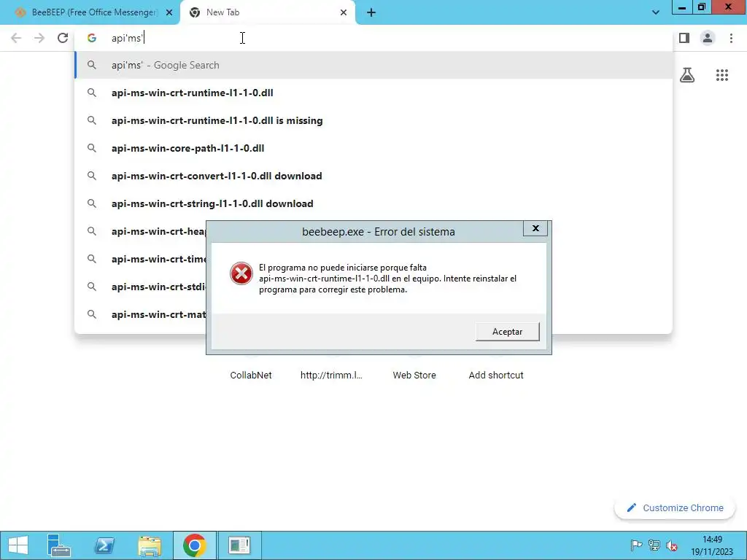Open the tab search dropdown chevron

(656, 12)
